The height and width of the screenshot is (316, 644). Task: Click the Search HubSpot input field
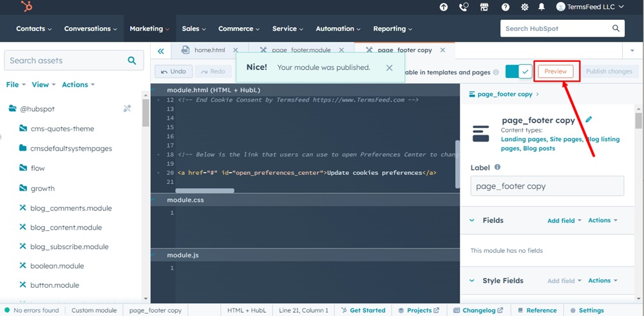click(562, 28)
